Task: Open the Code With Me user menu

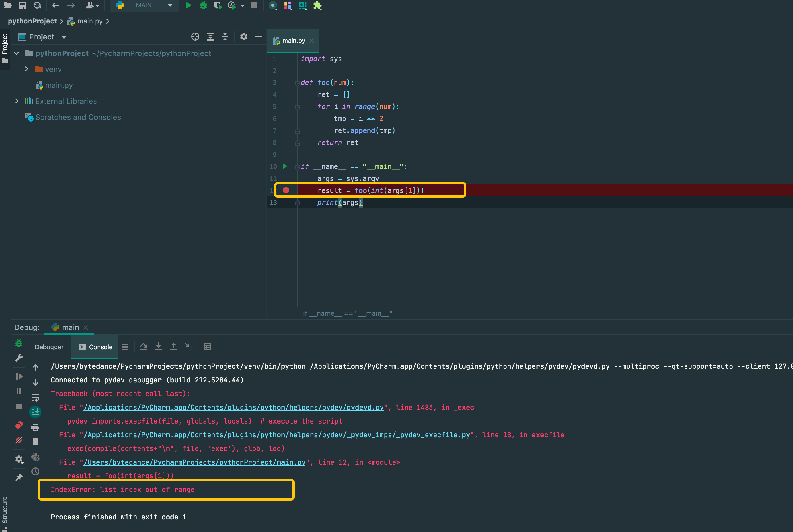Action: (x=92, y=5)
